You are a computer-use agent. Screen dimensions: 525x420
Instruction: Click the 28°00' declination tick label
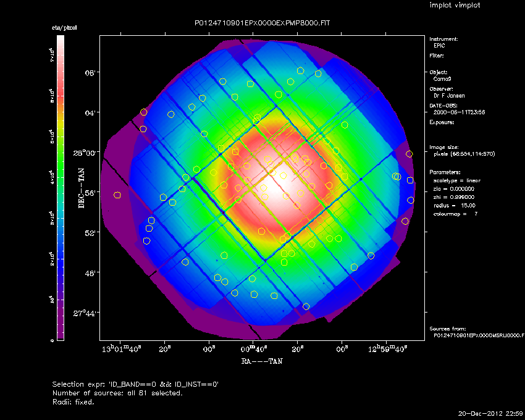click(x=85, y=153)
